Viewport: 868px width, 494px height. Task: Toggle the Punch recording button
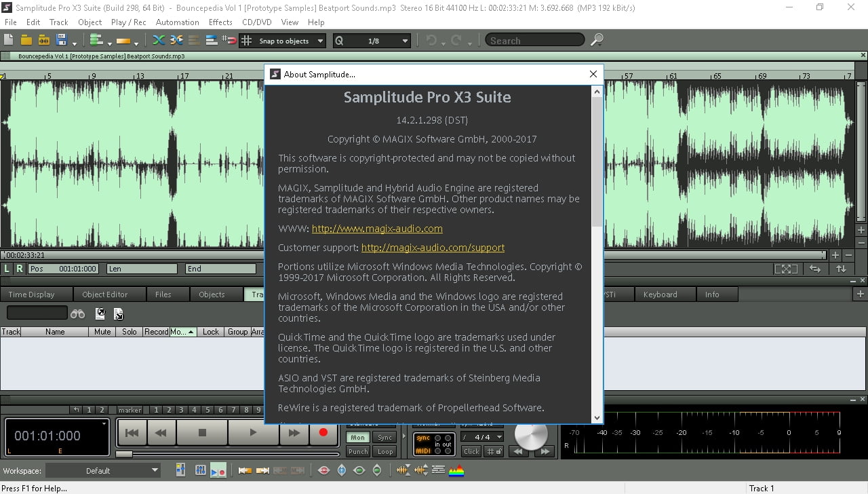(x=358, y=451)
